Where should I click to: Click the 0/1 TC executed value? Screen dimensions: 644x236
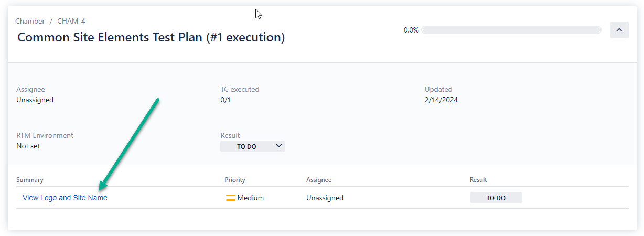point(226,100)
